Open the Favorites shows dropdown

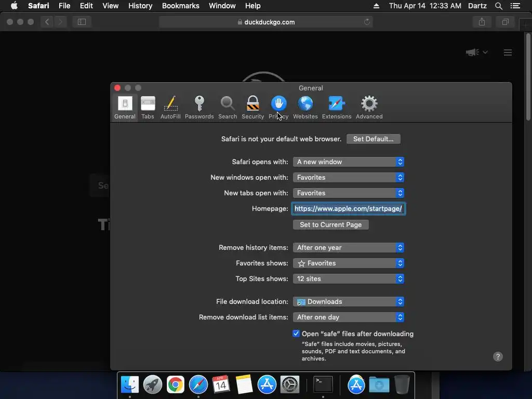349,263
